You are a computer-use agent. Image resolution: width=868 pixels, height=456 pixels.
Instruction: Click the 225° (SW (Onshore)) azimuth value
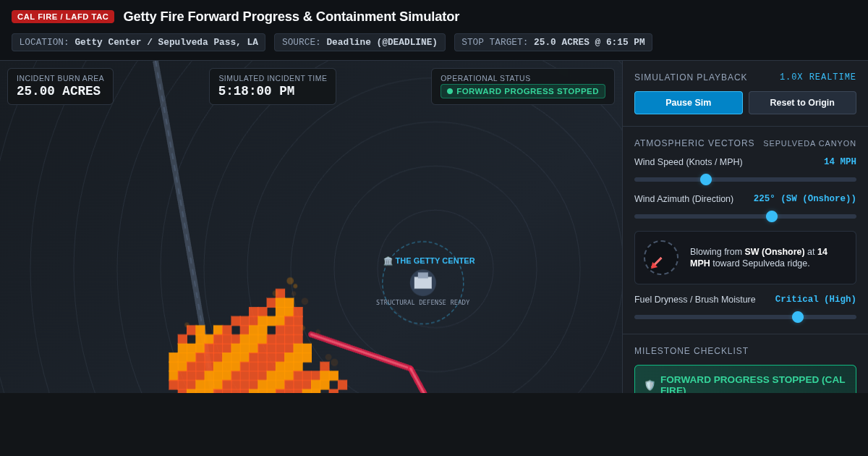[x=805, y=199]
